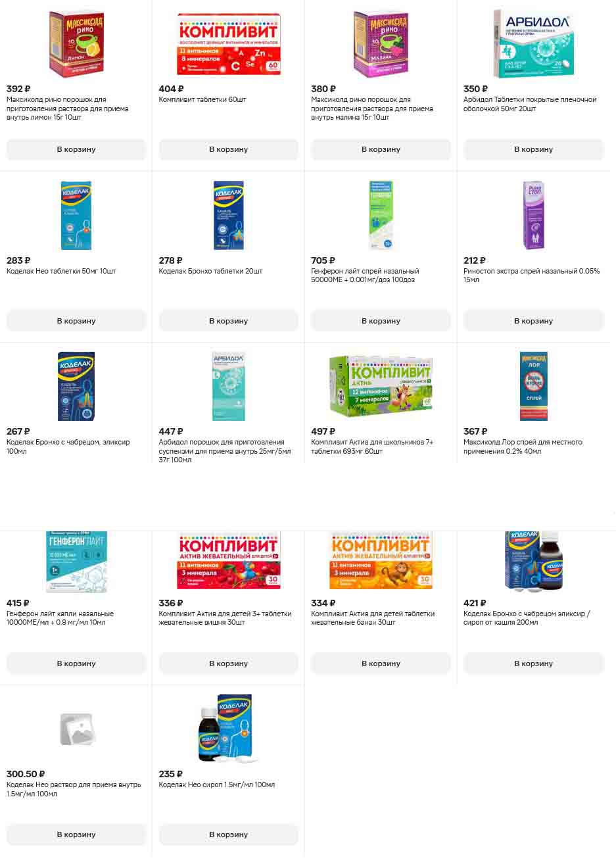Add Максиколд рино малина to cart
The width and height of the screenshot is (616, 868).
(x=381, y=149)
